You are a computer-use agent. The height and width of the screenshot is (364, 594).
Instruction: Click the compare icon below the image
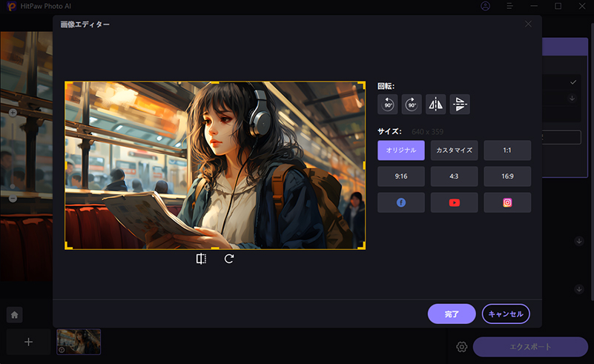point(201,259)
